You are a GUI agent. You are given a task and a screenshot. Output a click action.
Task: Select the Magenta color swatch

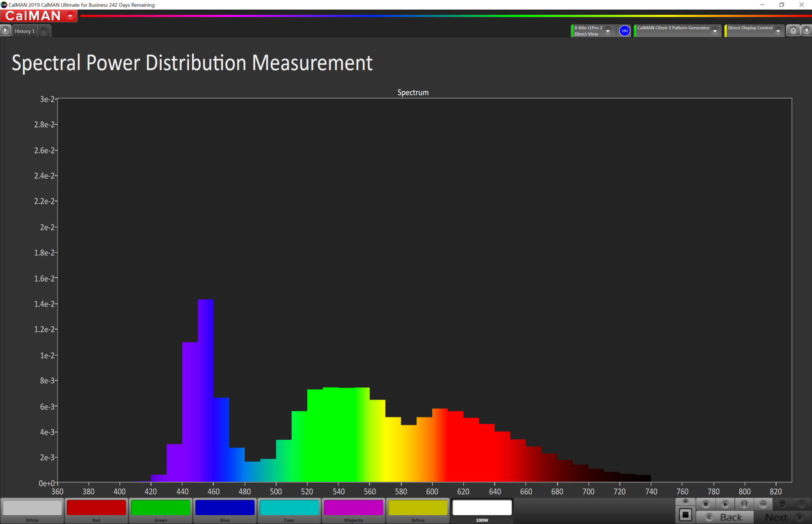click(354, 510)
